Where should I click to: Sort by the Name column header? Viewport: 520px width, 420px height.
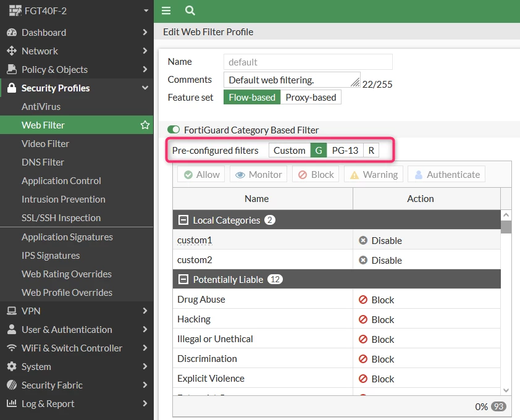262,199
